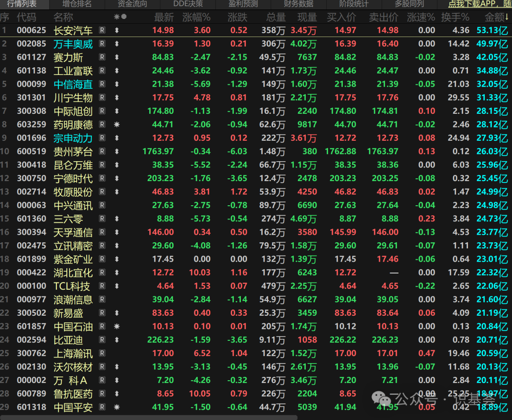Sort the list by 涨幅% header
This screenshot has width=512, height=420.
[x=197, y=17]
